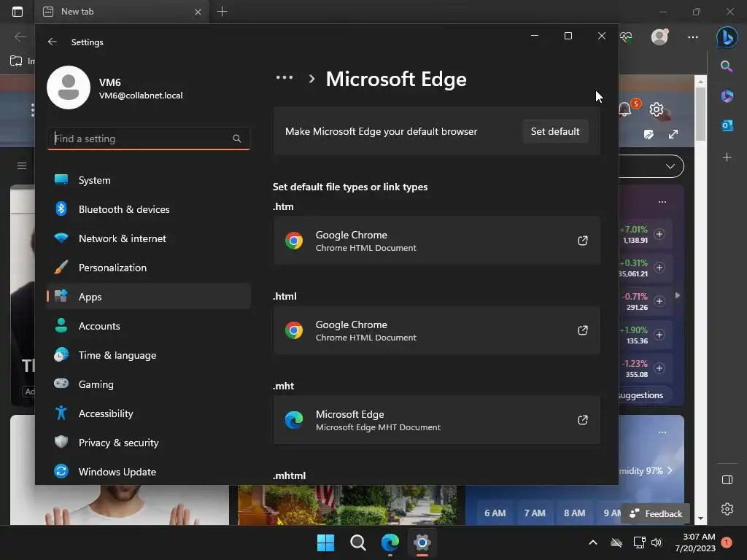Open Bluetooth & devices settings
747x560 pixels.
tap(149, 209)
